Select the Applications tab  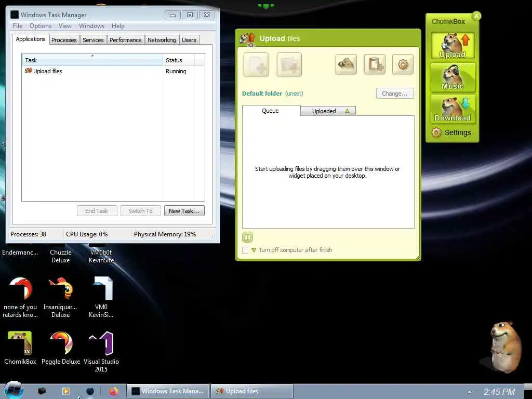tap(31, 39)
